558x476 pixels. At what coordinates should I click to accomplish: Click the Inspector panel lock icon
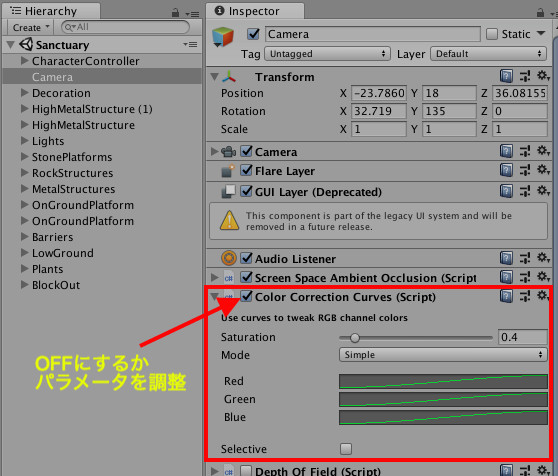coord(540,13)
